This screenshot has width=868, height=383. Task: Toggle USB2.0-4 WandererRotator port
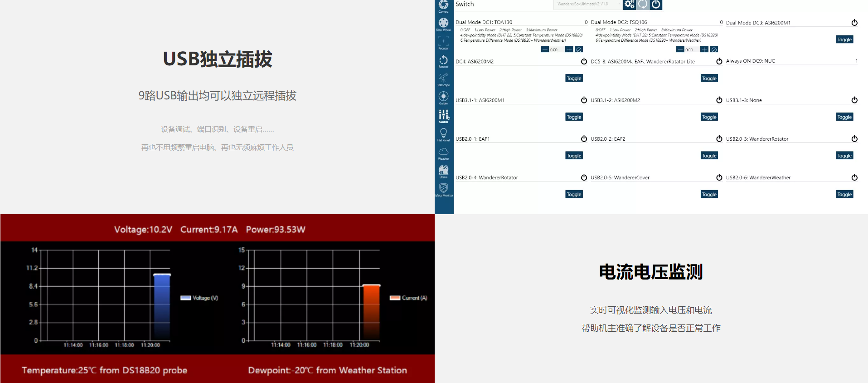(574, 194)
